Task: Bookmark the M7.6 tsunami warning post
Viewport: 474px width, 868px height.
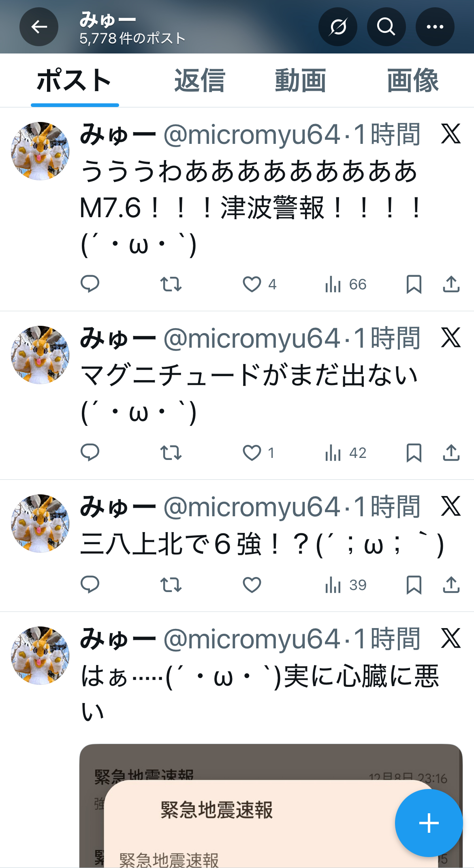Action: coord(414,284)
